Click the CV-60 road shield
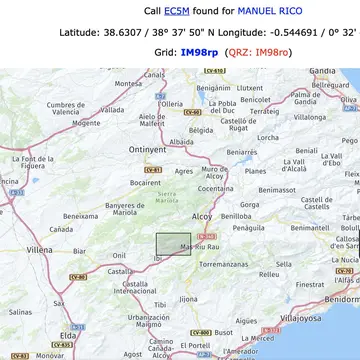This screenshot has height=360, width=360. (x=192, y=112)
